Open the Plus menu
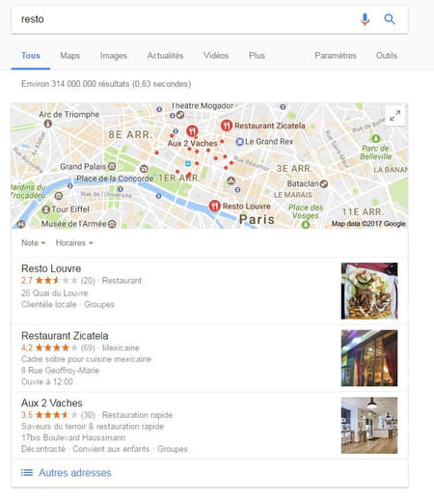The width and height of the screenshot is (434, 504). pos(257,56)
